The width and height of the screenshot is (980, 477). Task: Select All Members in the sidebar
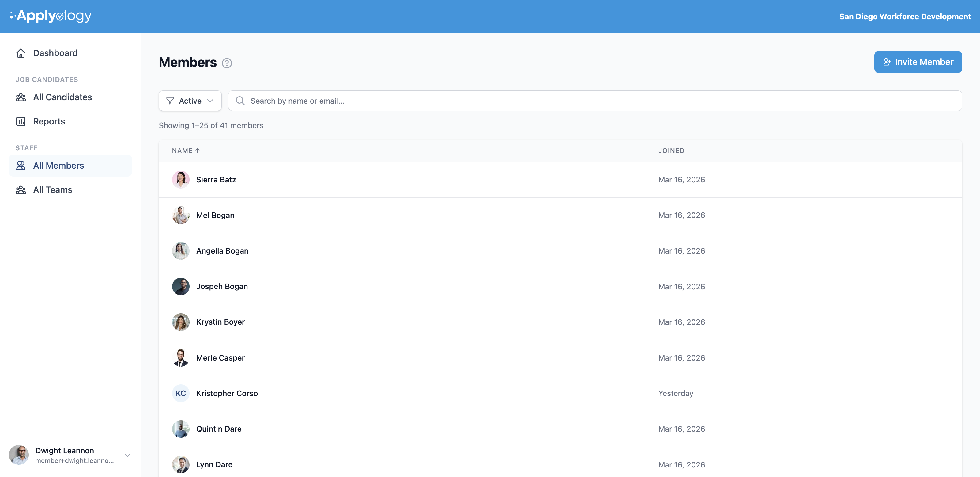coord(70,166)
